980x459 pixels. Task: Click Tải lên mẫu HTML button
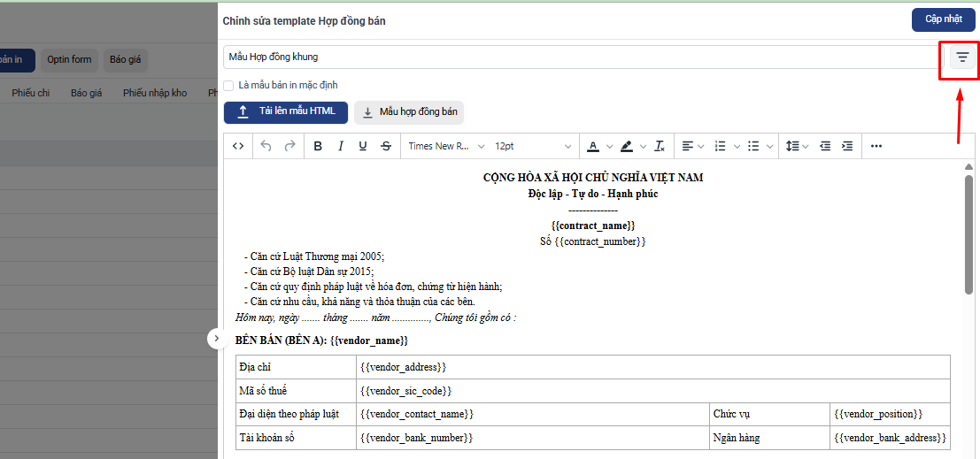tap(286, 111)
